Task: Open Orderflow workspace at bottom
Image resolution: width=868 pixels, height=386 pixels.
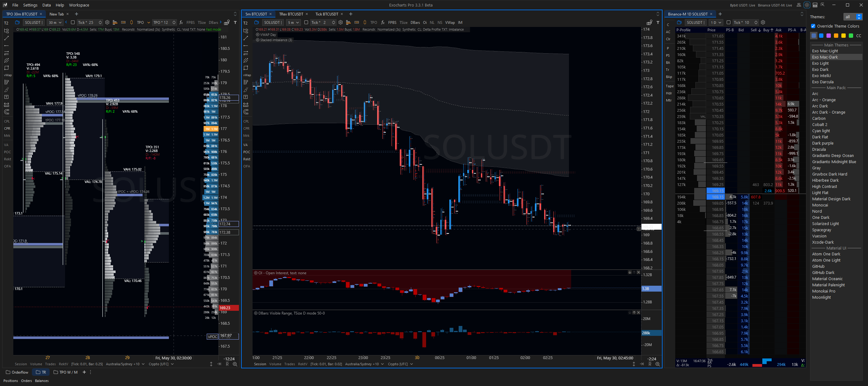Action: tap(17, 372)
